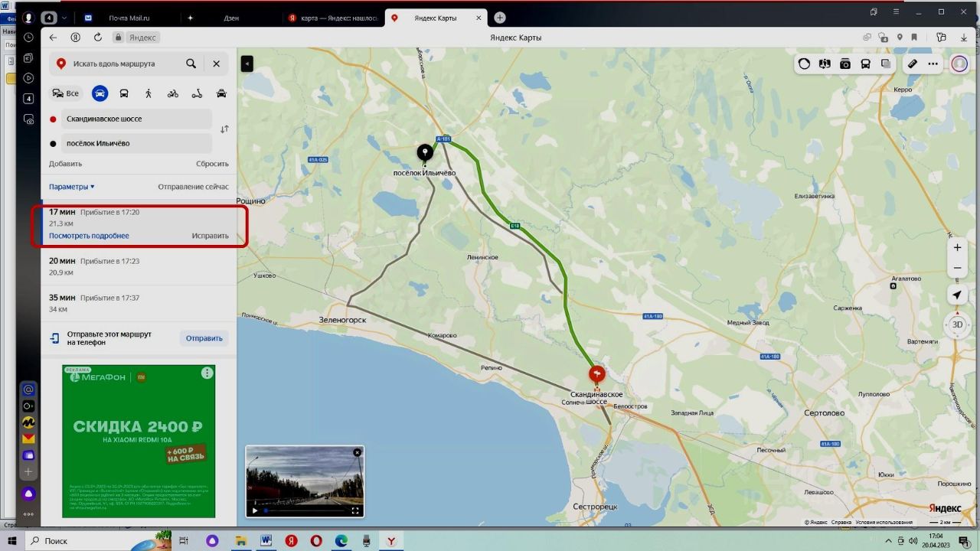This screenshot has width=980, height=551.
Task: Show street panoramas camera layer
Action: click(845, 64)
